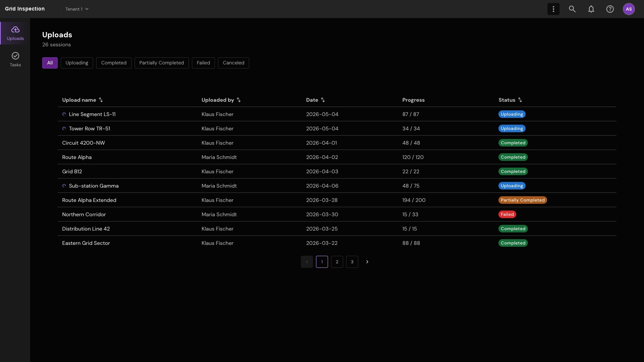Click Maria Schmidt in Northern Corridor row
644x362 pixels.
(219, 214)
